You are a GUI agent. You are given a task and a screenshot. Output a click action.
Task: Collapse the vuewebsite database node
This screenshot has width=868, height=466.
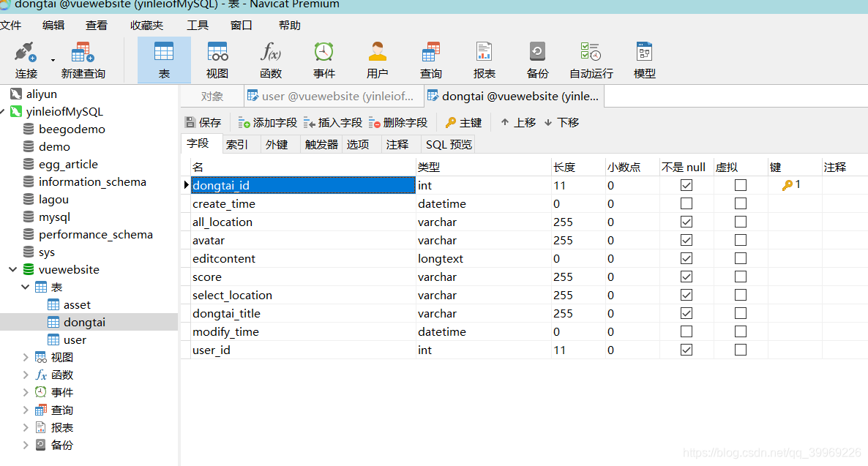click(x=12, y=269)
